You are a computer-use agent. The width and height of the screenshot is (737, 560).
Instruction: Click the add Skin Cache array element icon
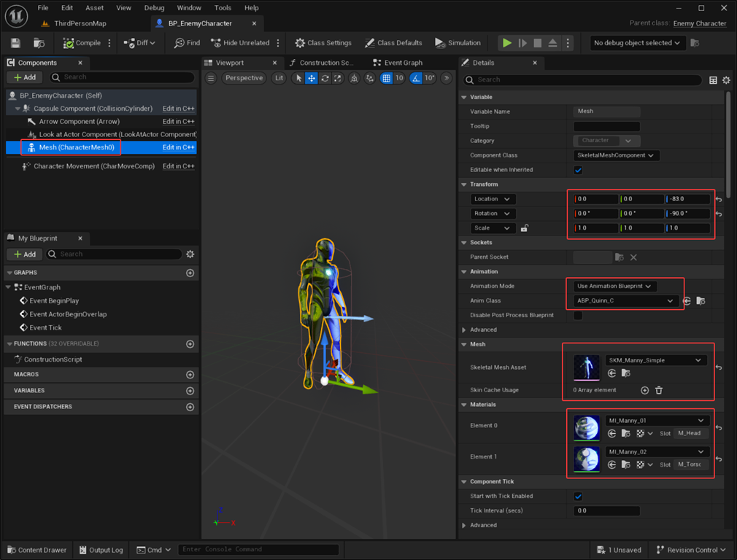tap(644, 390)
